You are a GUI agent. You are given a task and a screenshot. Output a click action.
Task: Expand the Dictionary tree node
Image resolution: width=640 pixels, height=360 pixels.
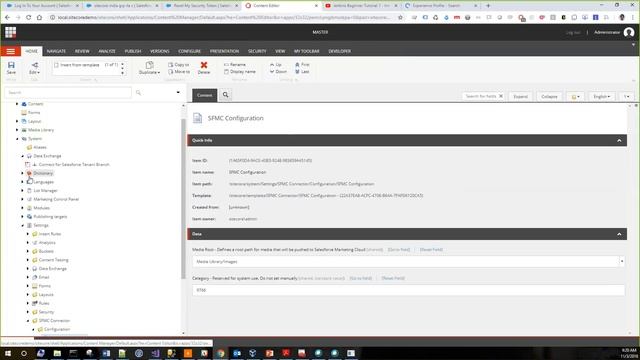coord(22,173)
